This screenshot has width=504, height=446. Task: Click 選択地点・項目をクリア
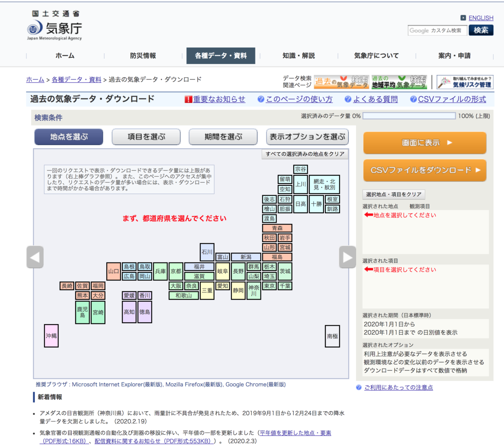[x=394, y=194]
